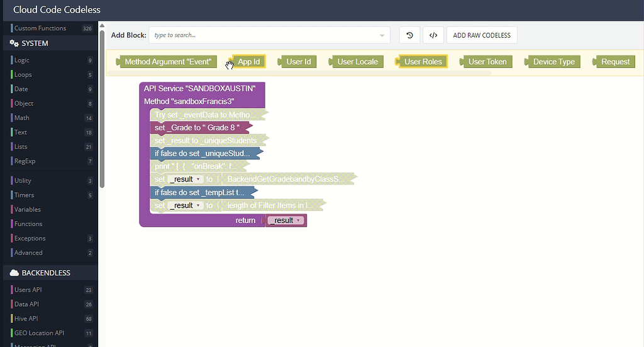Screen dimensions: 644x347
Task: Click Method "sandboxFrancis3" label
Action: coord(189,101)
